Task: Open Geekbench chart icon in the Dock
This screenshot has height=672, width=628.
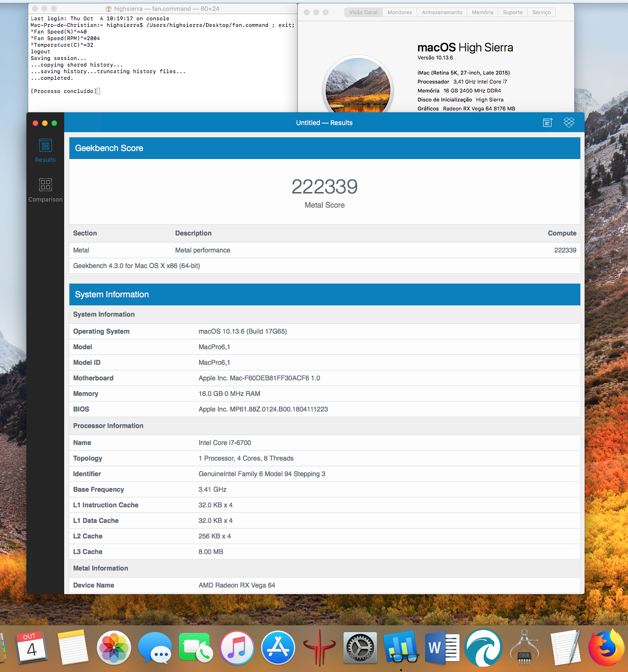Action: (x=401, y=647)
